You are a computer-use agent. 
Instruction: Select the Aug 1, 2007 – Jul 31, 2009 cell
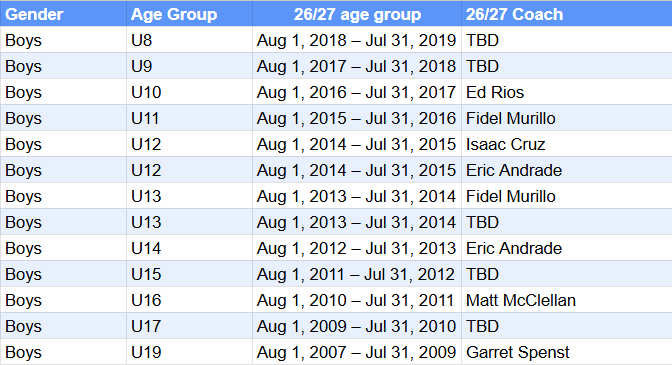357,352
